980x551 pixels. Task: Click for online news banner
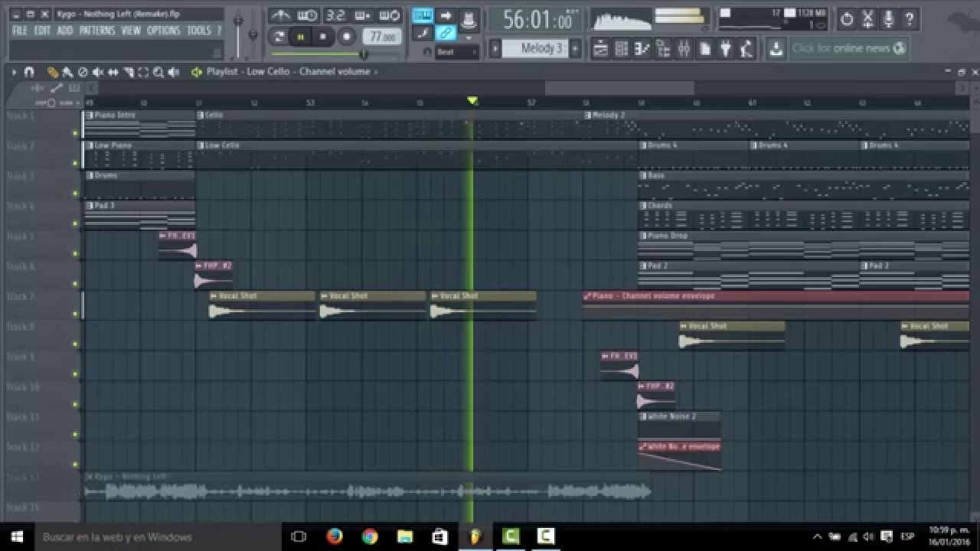849,48
